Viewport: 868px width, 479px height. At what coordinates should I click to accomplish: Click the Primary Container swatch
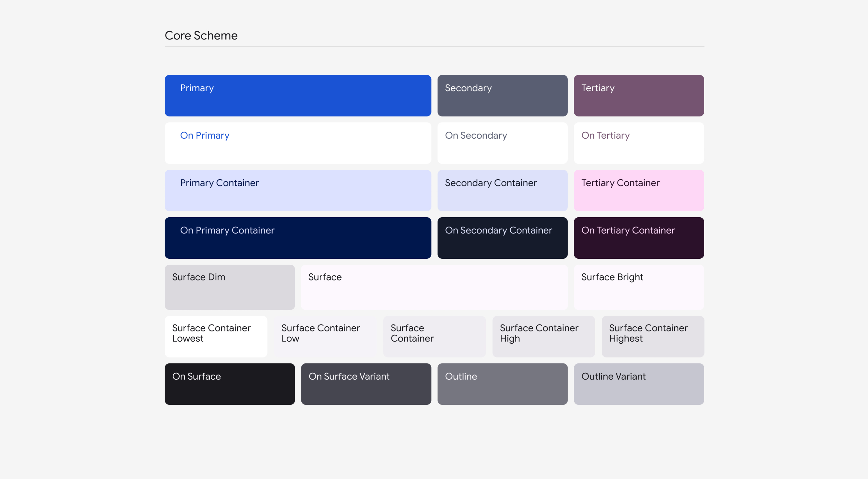[x=298, y=190]
